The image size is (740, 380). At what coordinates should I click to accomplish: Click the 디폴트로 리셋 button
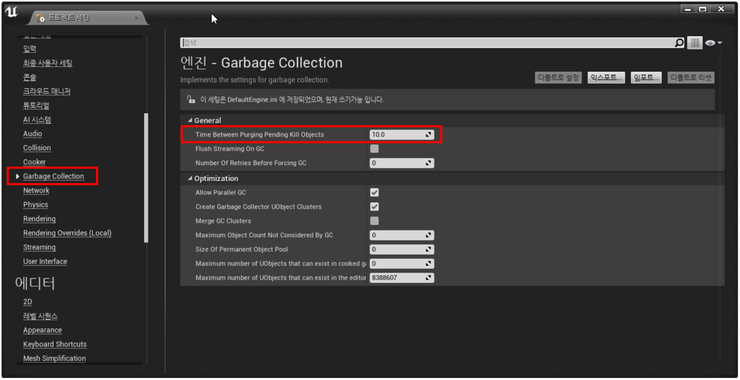(691, 78)
